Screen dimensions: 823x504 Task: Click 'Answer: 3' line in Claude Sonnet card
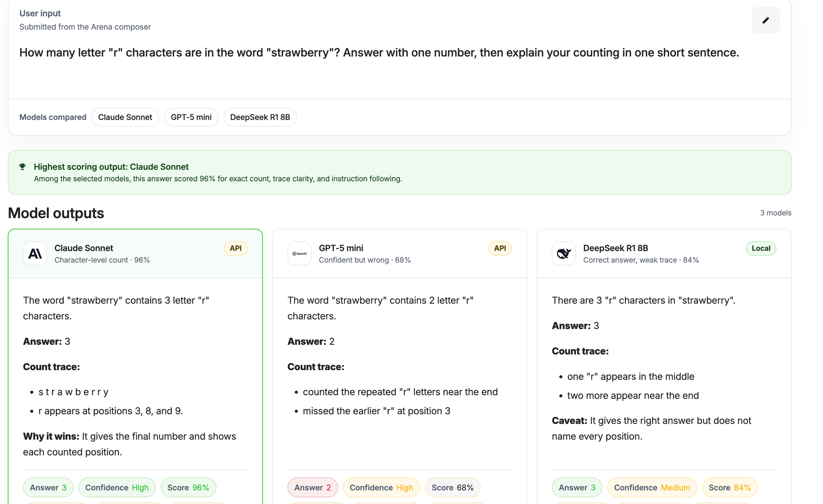coord(46,341)
